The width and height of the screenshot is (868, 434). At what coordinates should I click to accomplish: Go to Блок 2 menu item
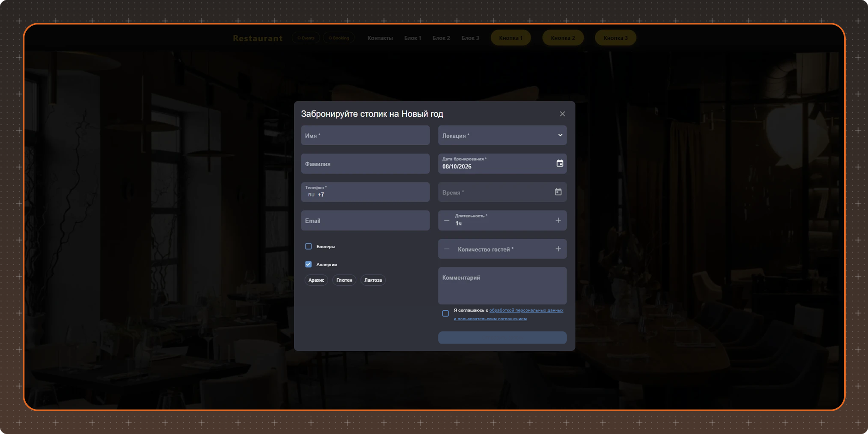pos(441,38)
